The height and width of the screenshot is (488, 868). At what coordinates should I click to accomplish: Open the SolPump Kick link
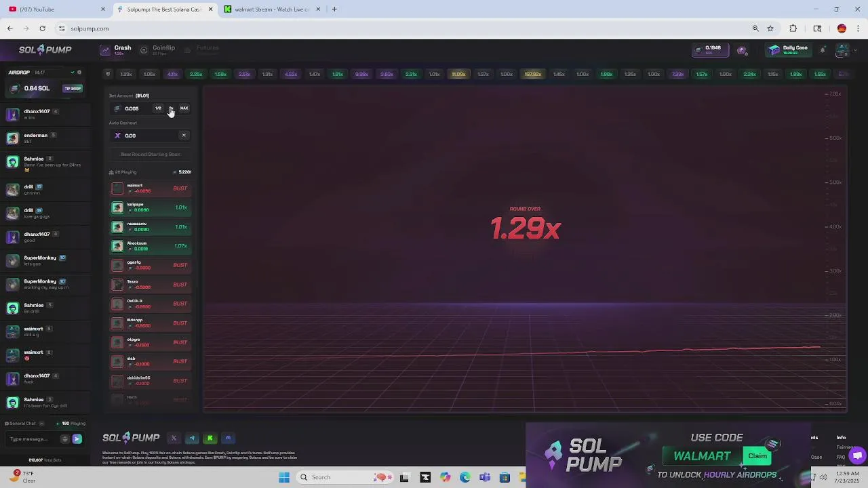point(210,439)
